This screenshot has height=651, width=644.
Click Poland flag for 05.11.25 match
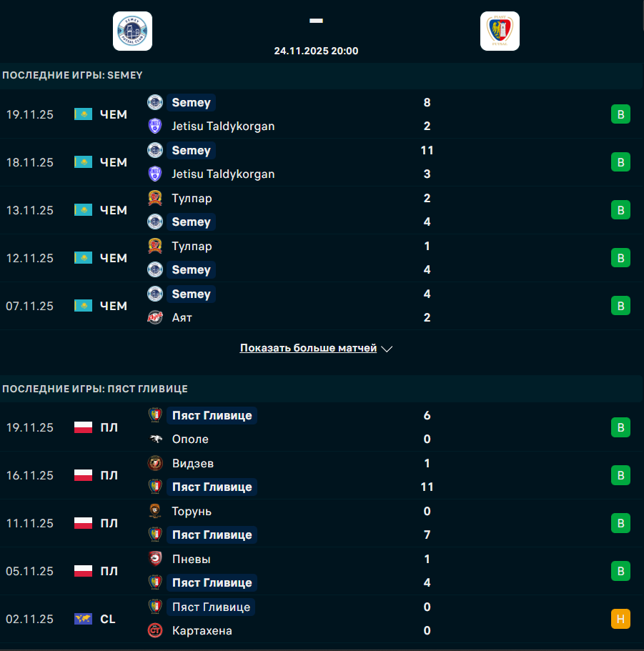point(84,571)
